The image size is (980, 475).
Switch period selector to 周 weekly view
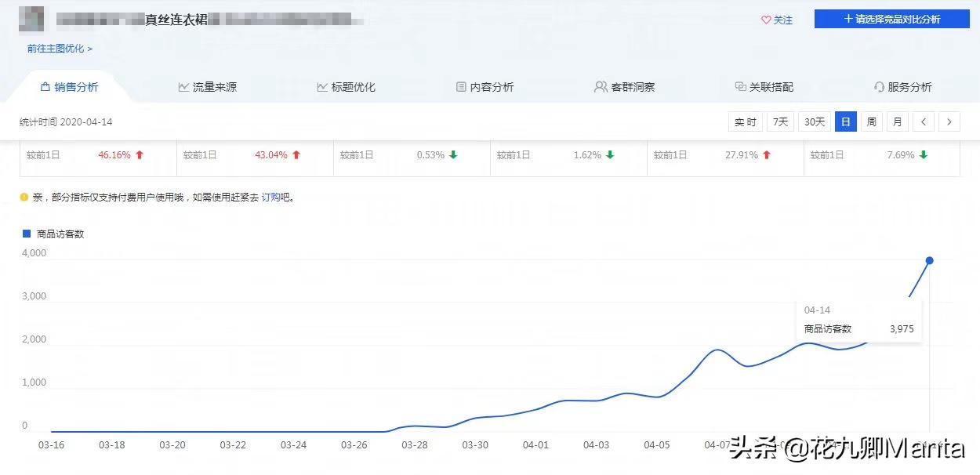click(x=871, y=121)
